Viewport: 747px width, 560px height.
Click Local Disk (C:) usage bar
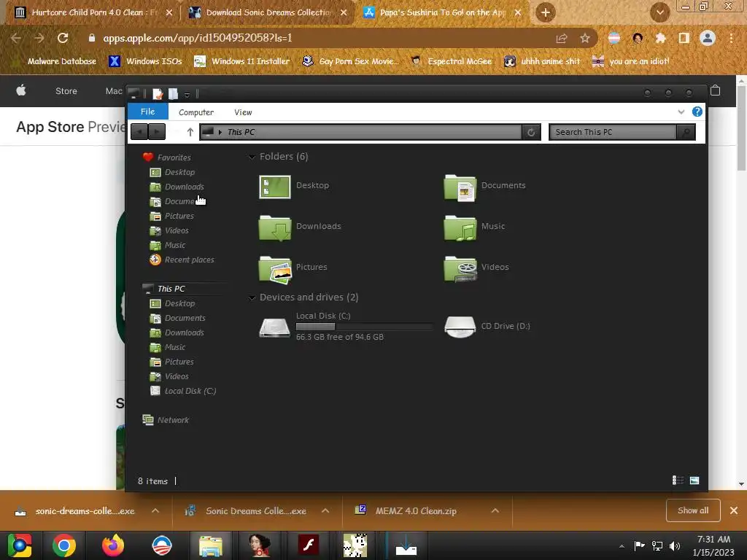pos(364,327)
